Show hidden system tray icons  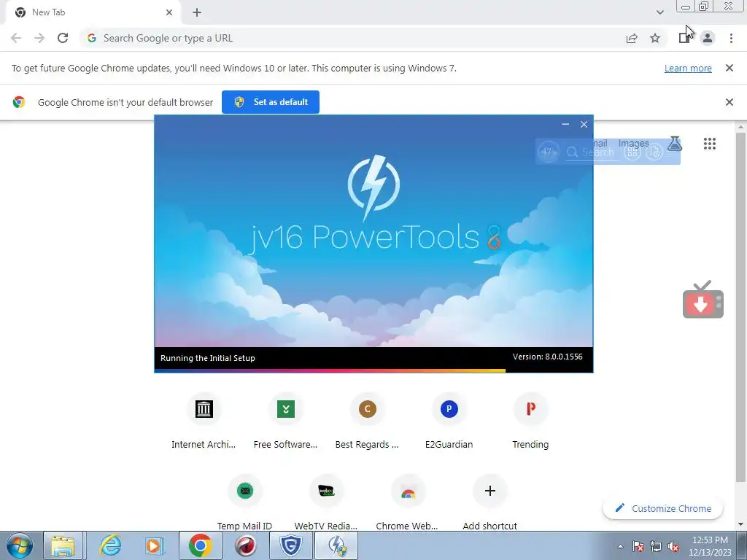pos(620,546)
